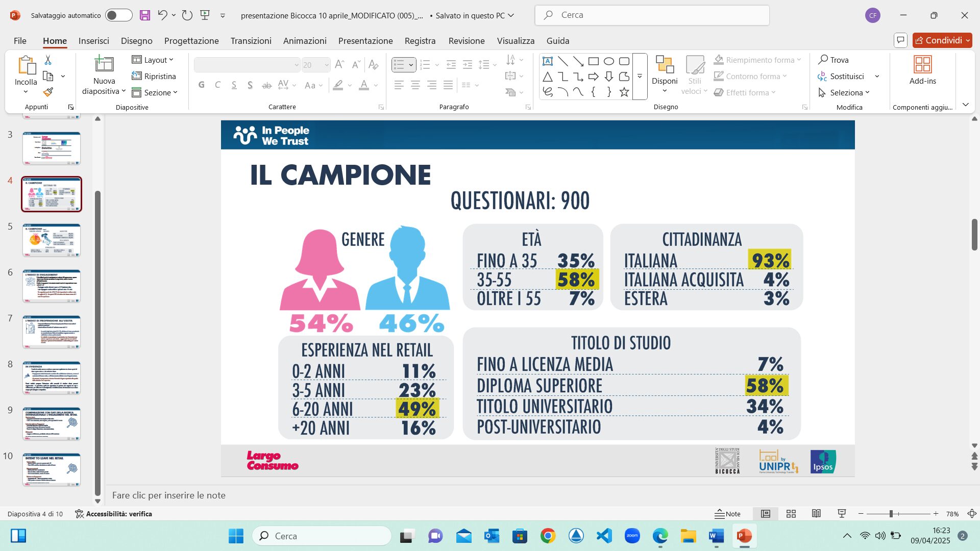Click the Save icon in title bar

coord(145,15)
